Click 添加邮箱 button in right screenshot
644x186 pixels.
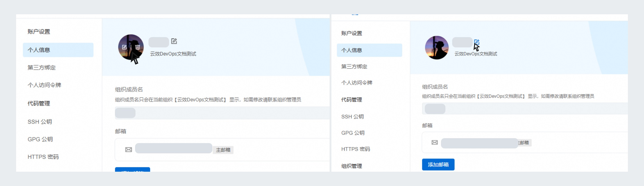pos(438,165)
